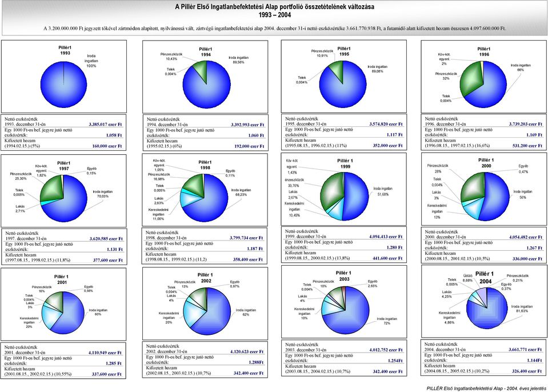The image size is (548, 392).
Task: Click the "Iroda ingatlan 100%" label in 1993
Action: (91, 61)
